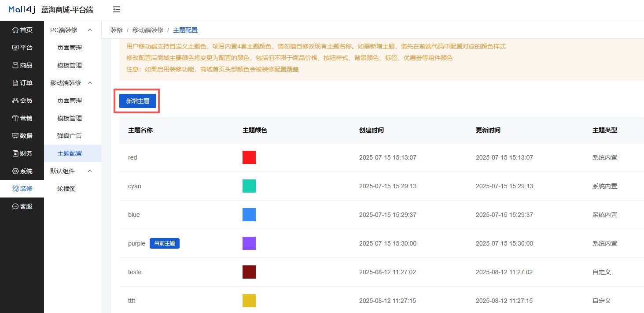Click 移动端装修 in the breadcrumb
644x313 pixels.
(148, 30)
